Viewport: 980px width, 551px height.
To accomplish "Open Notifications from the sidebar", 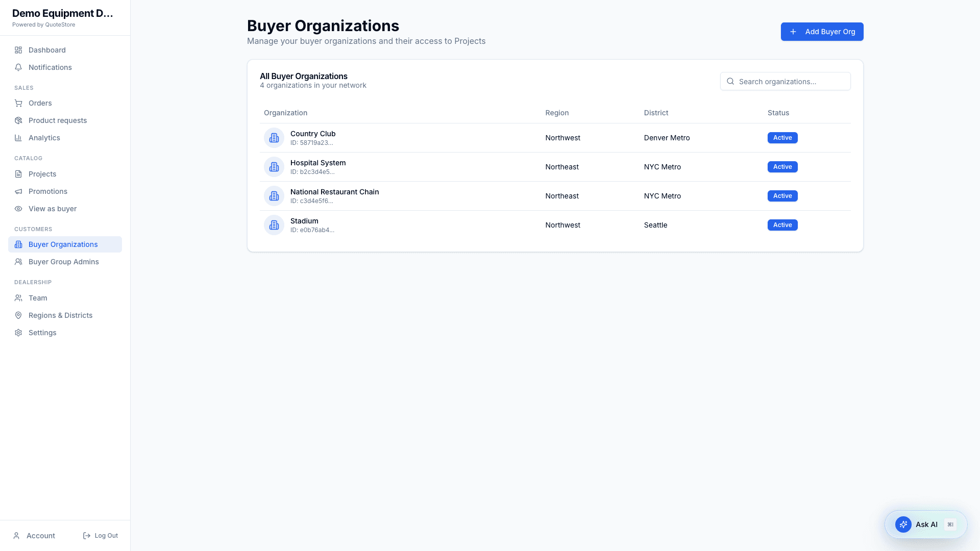I will click(65, 67).
